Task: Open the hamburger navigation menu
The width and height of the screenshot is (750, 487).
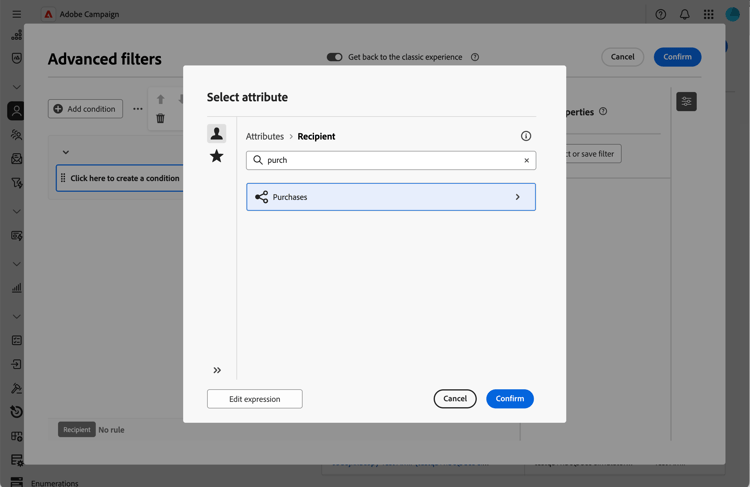Action: (17, 14)
